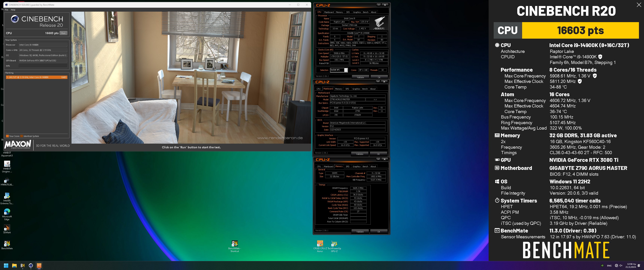Open File Explorer from the taskbar
Screen dimensions: 644x270
14,265
